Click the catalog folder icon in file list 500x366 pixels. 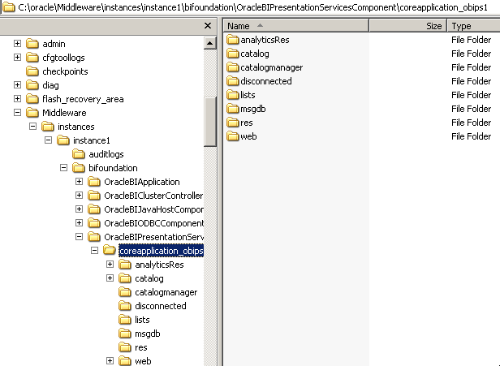click(233, 54)
